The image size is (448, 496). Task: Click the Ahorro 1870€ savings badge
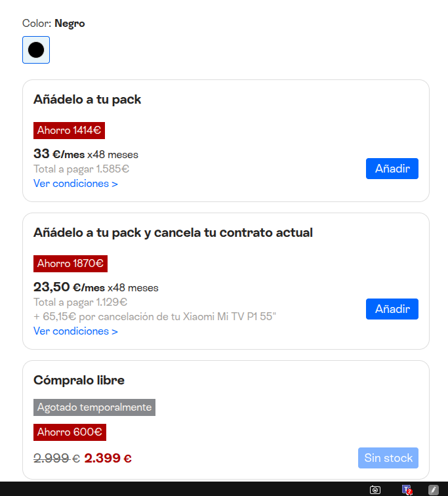pos(70,264)
